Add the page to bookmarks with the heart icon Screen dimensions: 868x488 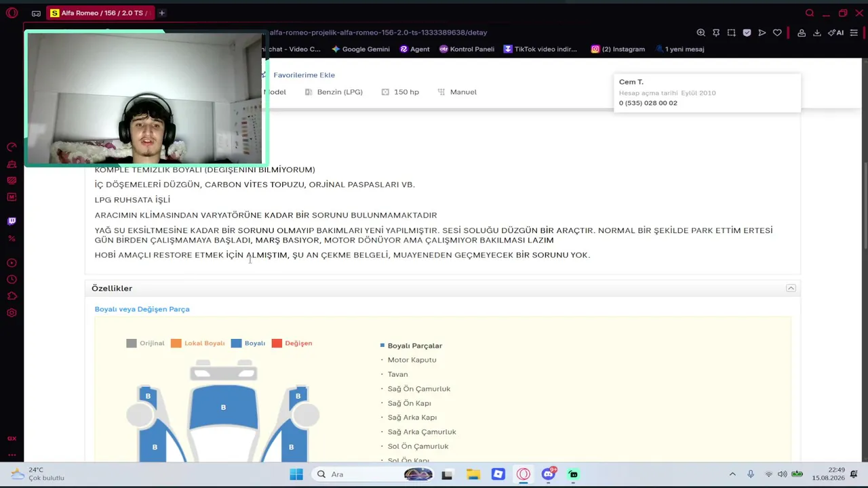pyautogui.click(x=777, y=33)
